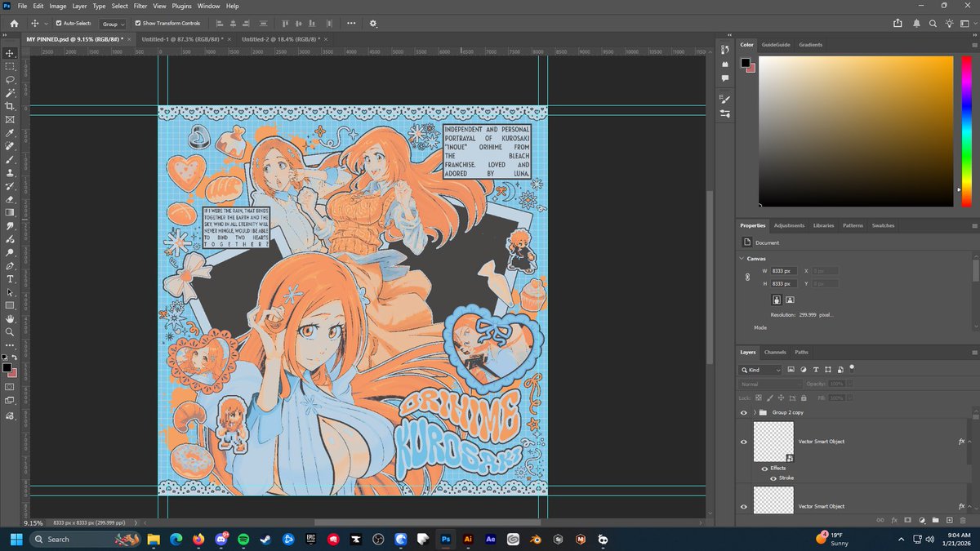Screen dimensions: 980x551
Task: Select the Crop tool
Action: point(10,106)
